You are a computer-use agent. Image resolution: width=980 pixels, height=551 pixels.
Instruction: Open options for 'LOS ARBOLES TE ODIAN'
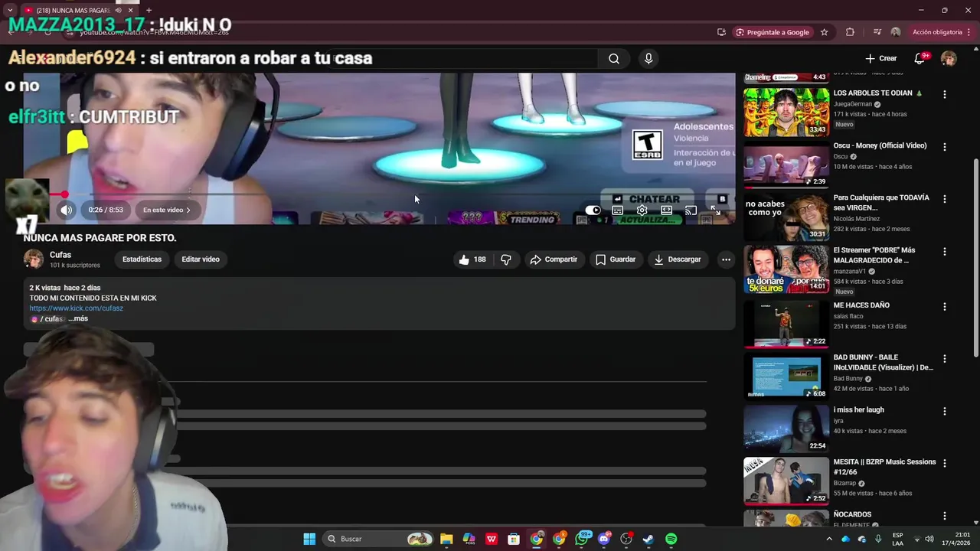pyautogui.click(x=944, y=94)
